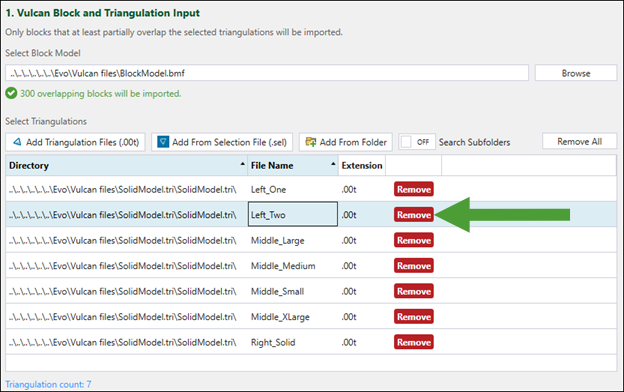624x392 pixels.
Task: Click the block model path field
Action: point(267,73)
